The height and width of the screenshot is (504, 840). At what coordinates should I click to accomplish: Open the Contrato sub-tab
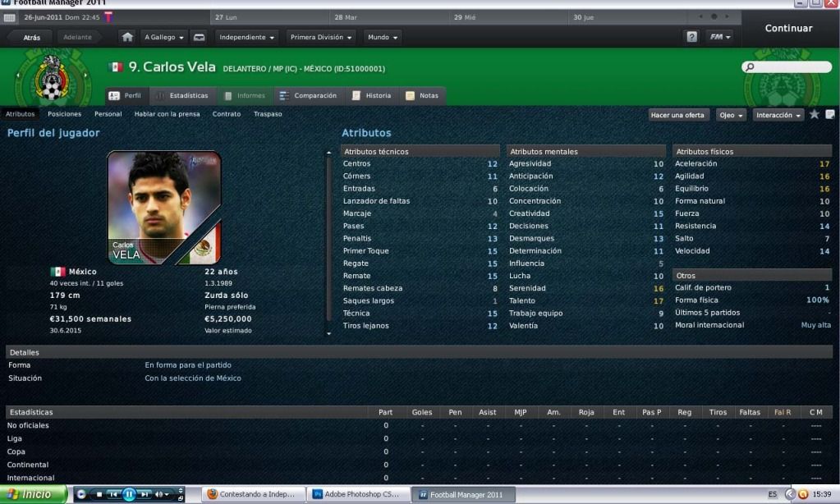point(226,114)
